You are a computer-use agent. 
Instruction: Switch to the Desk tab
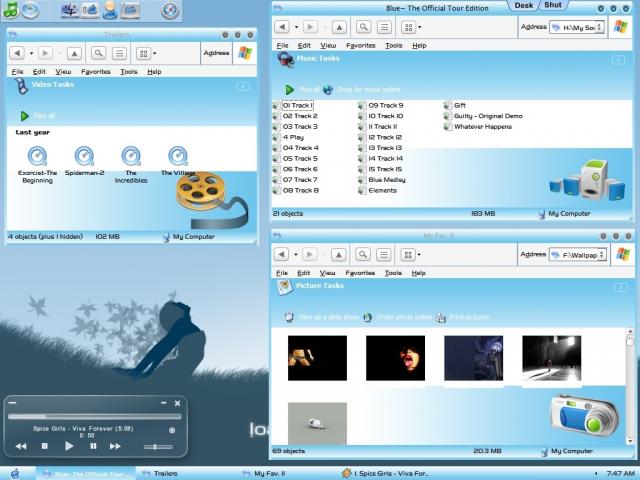click(524, 5)
